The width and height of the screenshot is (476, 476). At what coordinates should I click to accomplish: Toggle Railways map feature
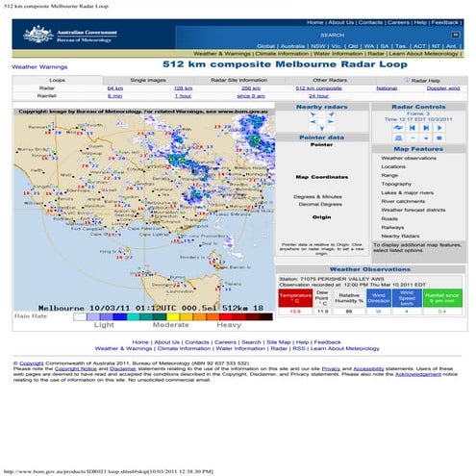(392, 227)
